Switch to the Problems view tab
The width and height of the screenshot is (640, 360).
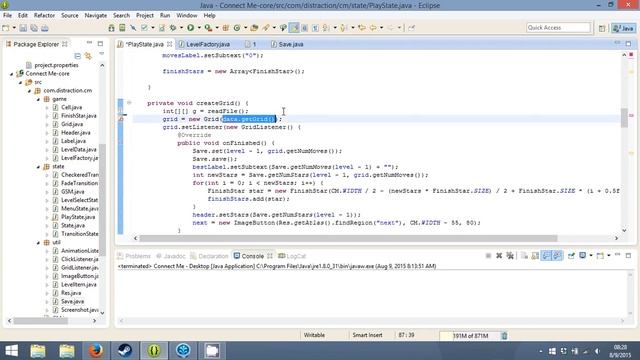pos(134,256)
